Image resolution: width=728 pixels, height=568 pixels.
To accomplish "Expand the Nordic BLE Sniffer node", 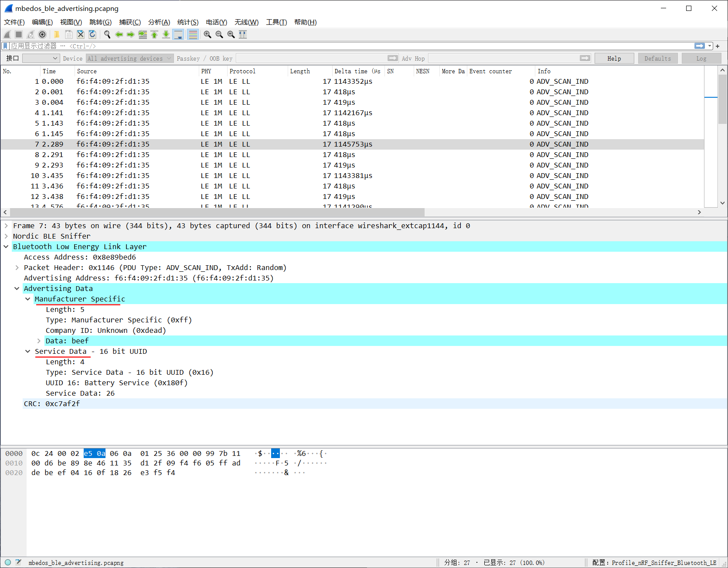I will click(6, 236).
